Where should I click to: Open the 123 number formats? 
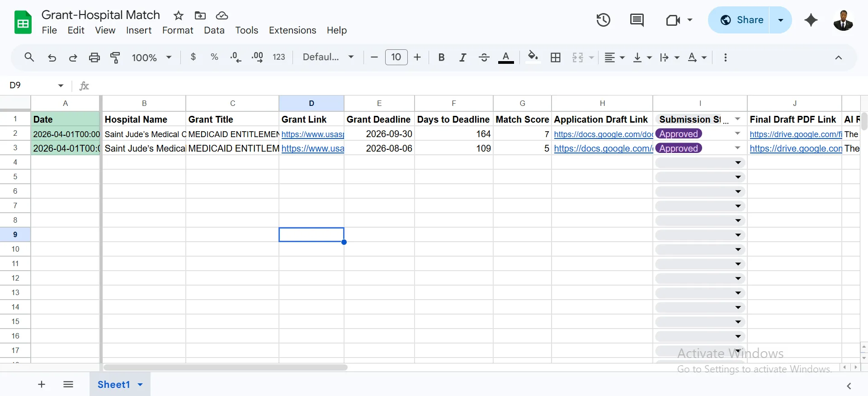pos(279,57)
